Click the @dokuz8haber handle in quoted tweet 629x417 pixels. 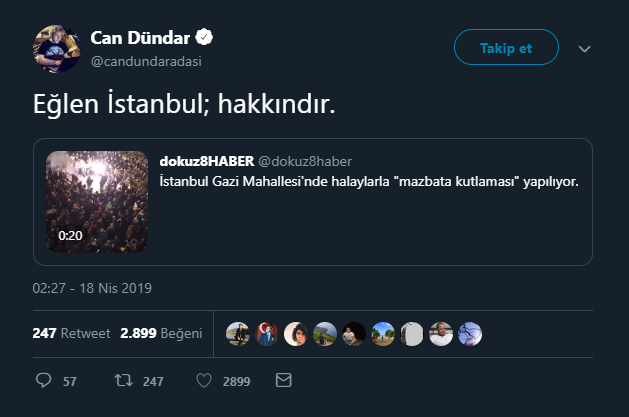coord(305,161)
